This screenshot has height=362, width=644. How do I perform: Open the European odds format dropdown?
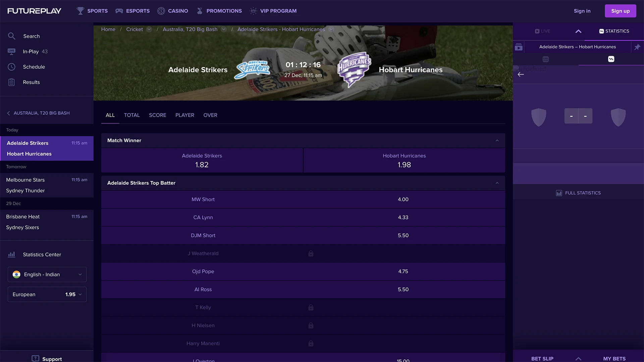(x=47, y=294)
